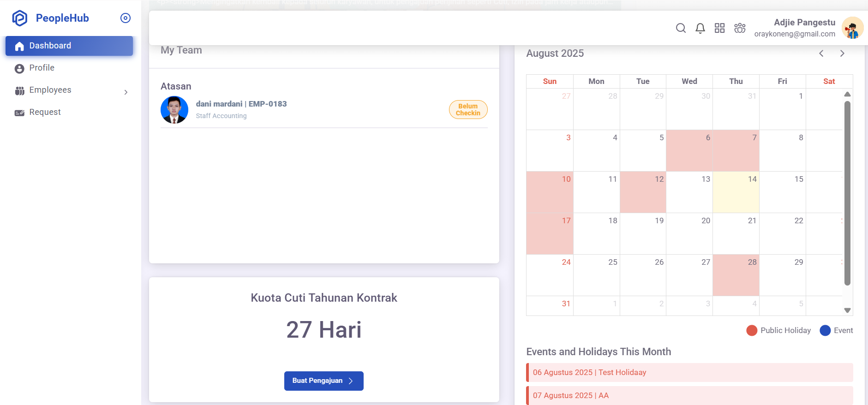Screen dimensions: 868x405
Task: Click the Sat column header
Action: 829,81
